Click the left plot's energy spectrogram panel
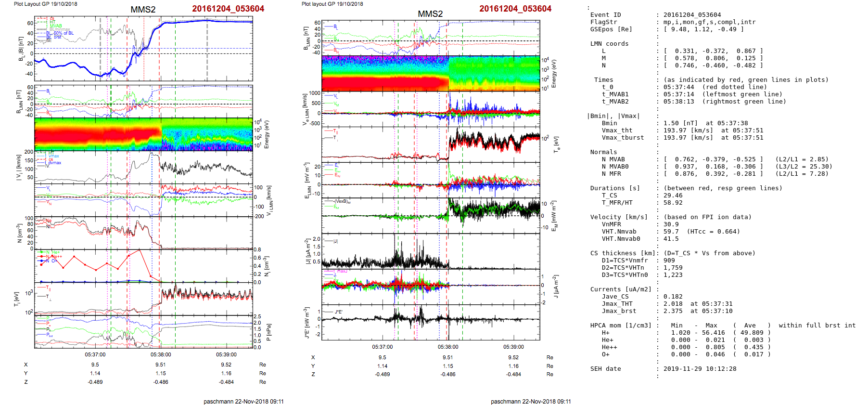This screenshot has width=868, height=405. click(143, 134)
